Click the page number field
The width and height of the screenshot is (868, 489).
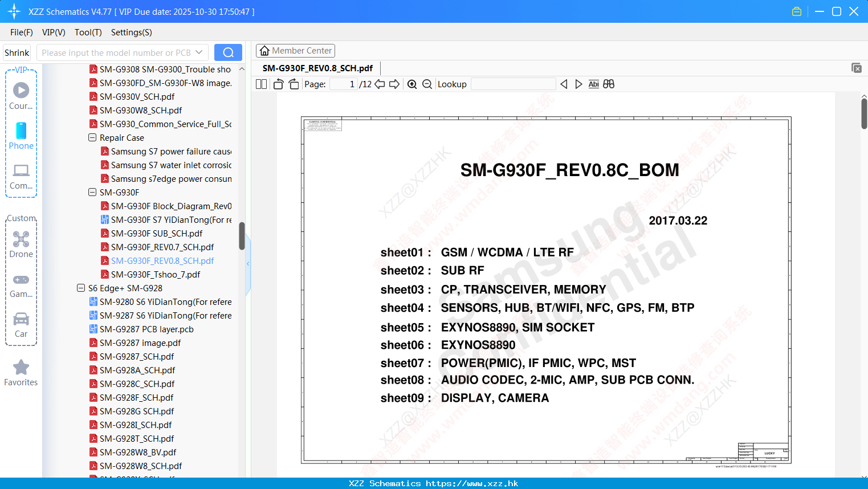click(x=344, y=84)
